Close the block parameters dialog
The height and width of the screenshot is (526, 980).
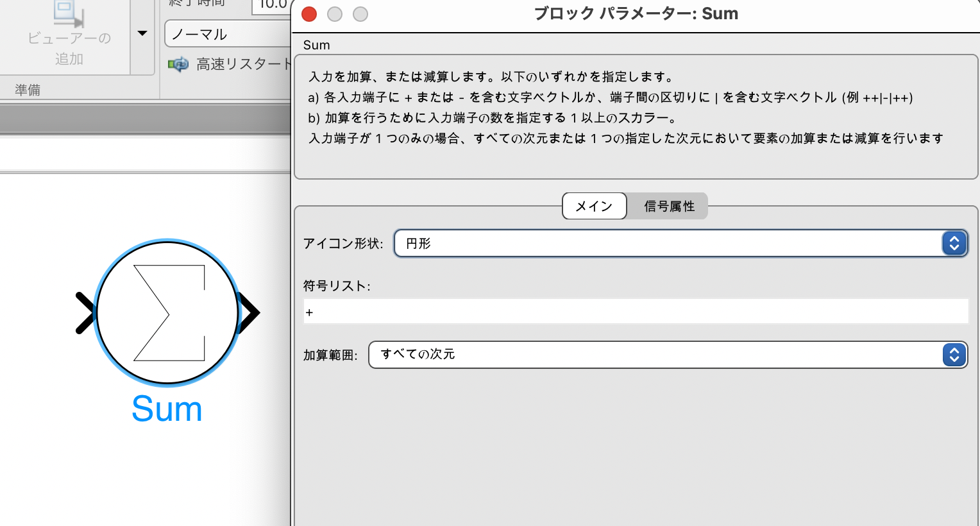tap(308, 13)
